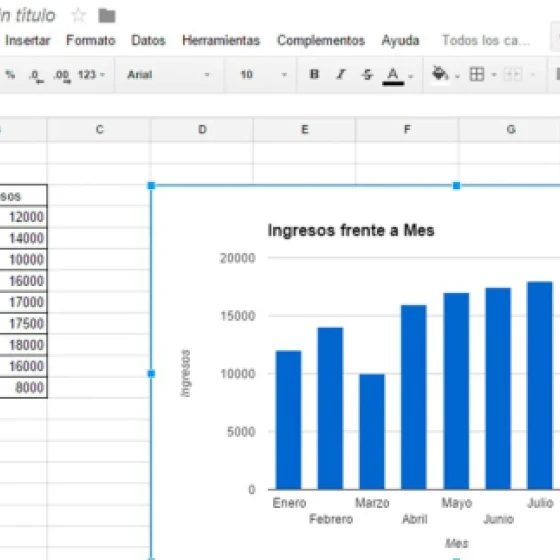Click the borders icon
Viewport: 560px width, 560px height.
pos(477,74)
